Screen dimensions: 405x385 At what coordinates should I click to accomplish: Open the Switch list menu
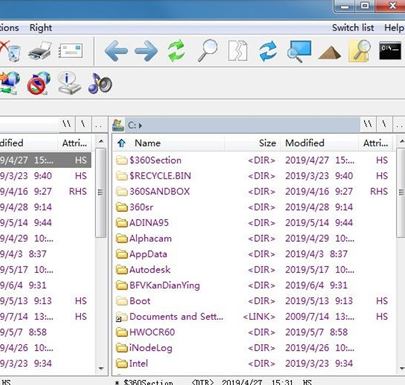pos(353,28)
